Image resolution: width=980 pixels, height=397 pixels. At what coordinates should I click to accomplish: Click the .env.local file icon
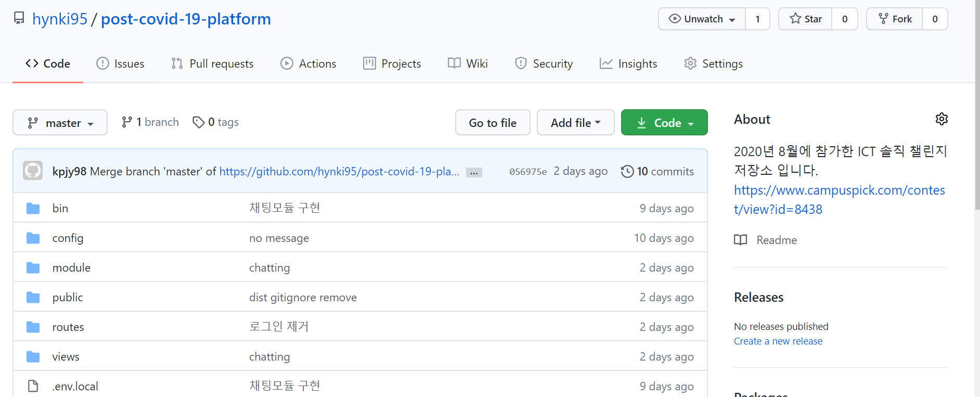33,386
